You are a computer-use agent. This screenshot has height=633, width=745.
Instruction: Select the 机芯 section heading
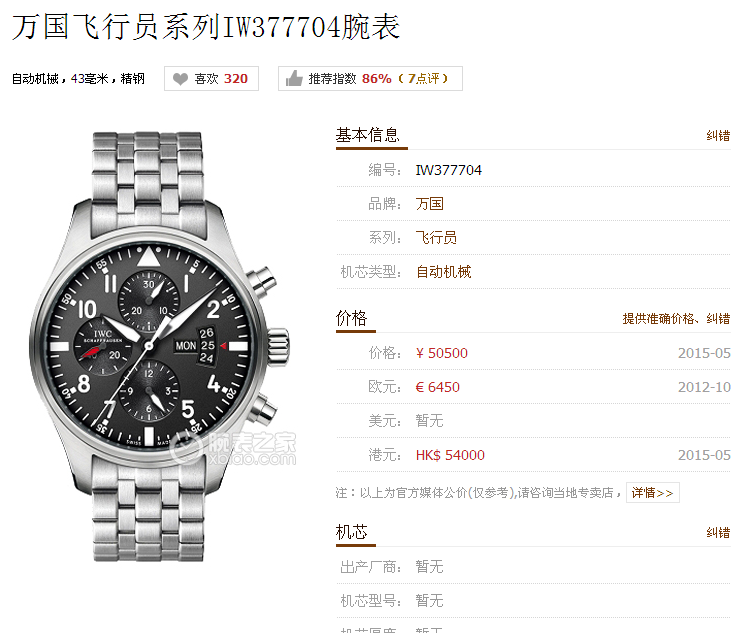(351, 532)
